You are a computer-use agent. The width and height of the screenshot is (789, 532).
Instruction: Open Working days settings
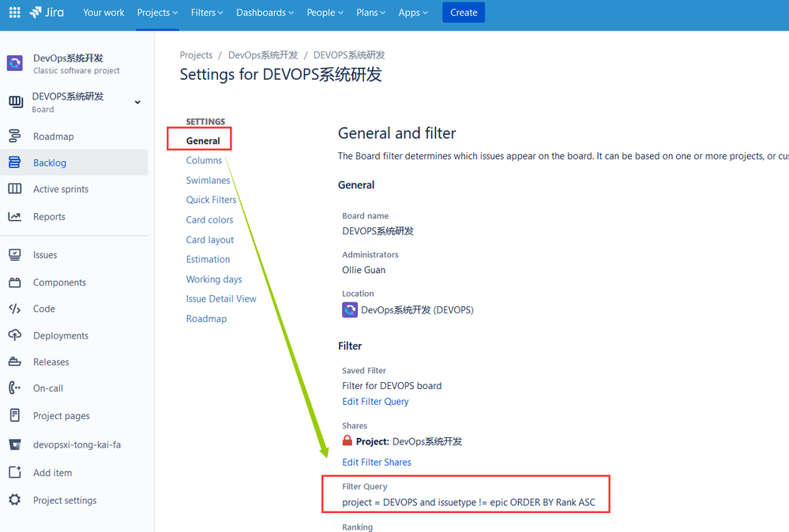tap(214, 279)
